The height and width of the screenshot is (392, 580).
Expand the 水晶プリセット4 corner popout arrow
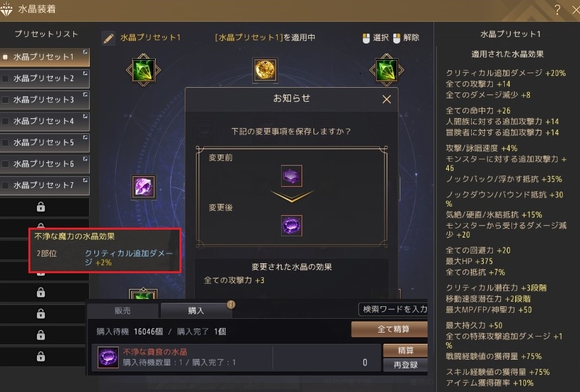(x=85, y=116)
